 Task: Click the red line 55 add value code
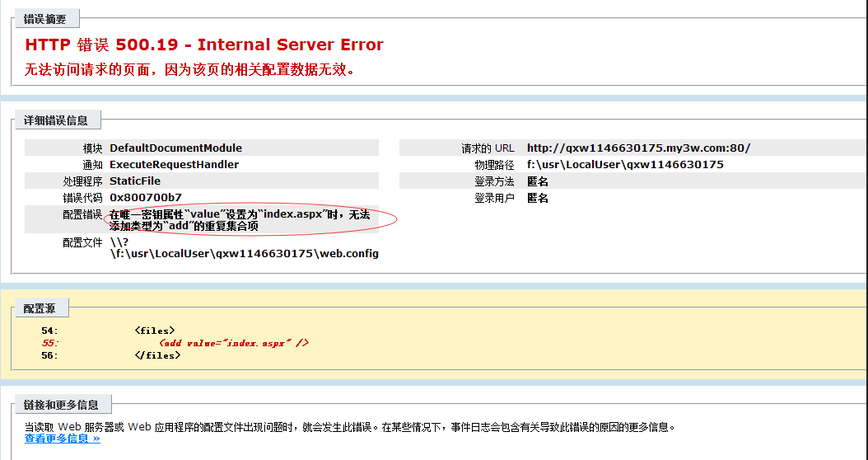click(x=234, y=343)
